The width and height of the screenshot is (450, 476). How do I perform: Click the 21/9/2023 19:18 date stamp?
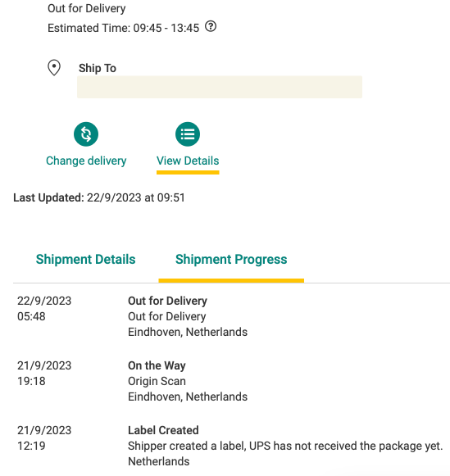(44, 373)
